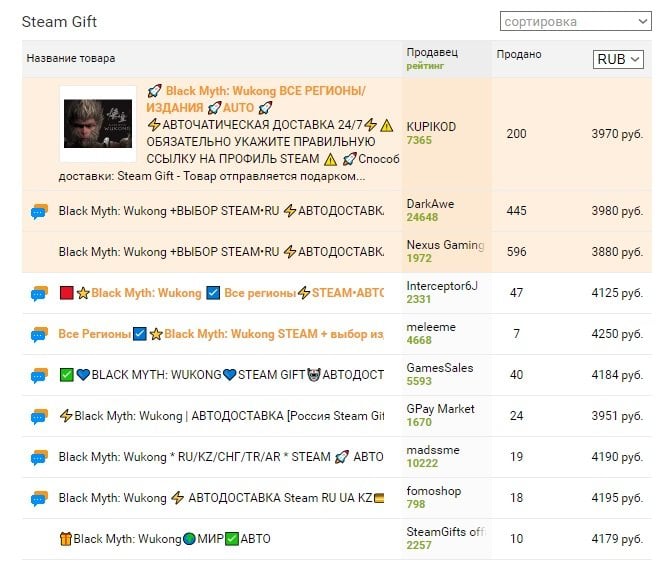Click price 4184 руб.
The height and width of the screenshot is (565, 660).
point(617,375)
